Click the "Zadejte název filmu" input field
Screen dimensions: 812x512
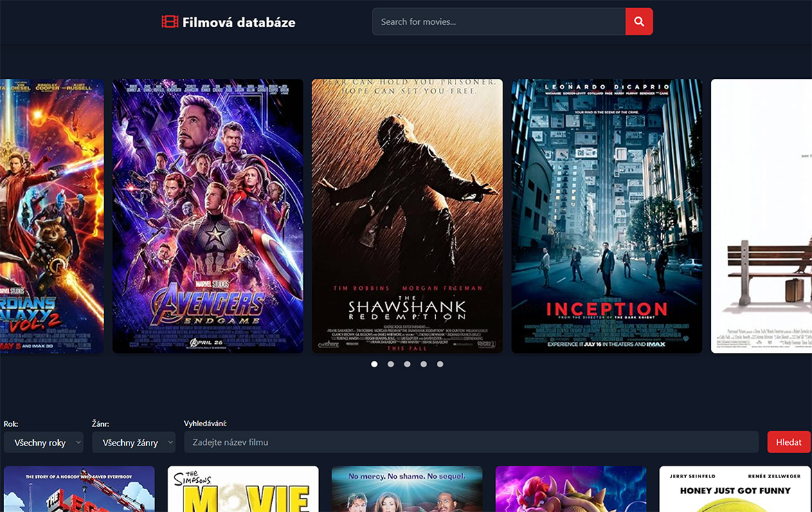point(471,442)
